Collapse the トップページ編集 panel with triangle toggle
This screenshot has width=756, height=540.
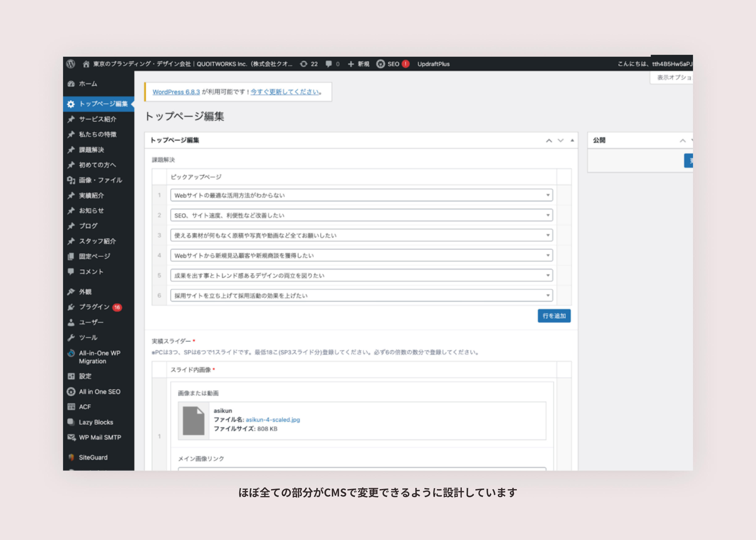(572, 140)
